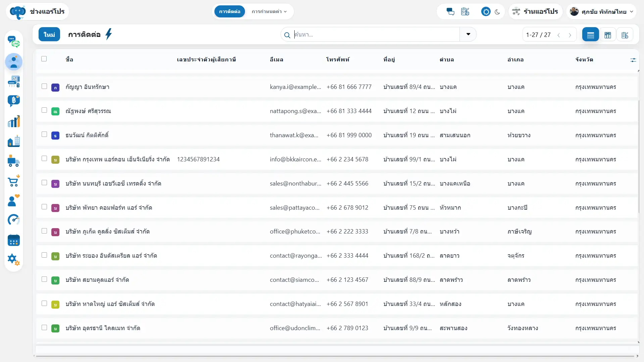
Task: Open the forklift delivery sidebar icon
Action: pyautogui.click(x=14, y=161)
